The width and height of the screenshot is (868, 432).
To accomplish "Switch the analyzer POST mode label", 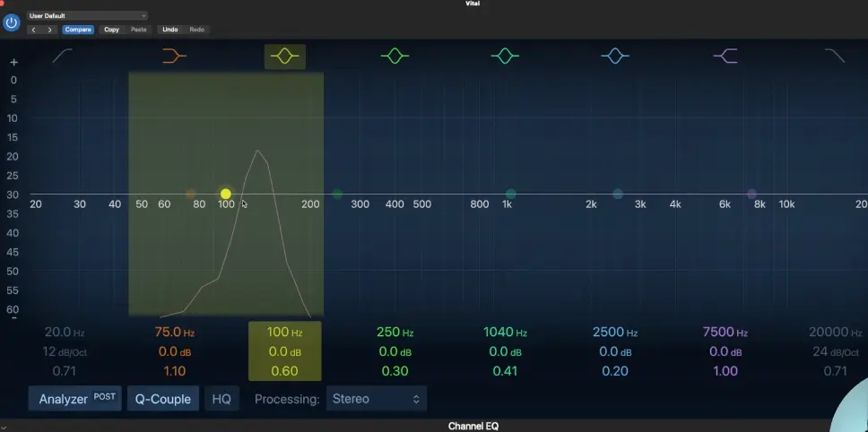I will [104, 397].
